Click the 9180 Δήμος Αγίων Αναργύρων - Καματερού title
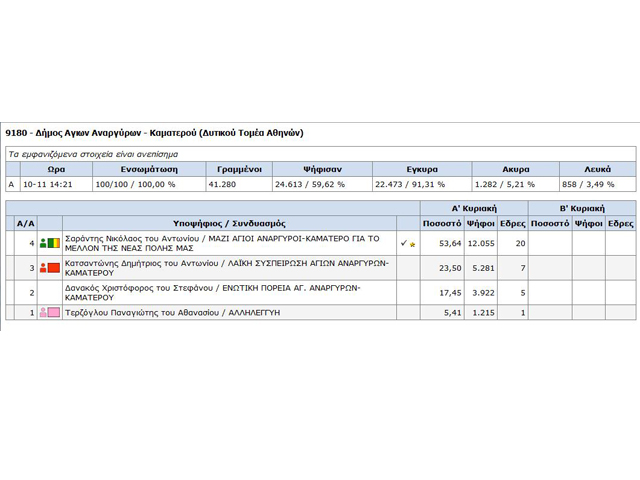Image resolution: width=640 pixels, height=480 pixels. pos(154,132)
